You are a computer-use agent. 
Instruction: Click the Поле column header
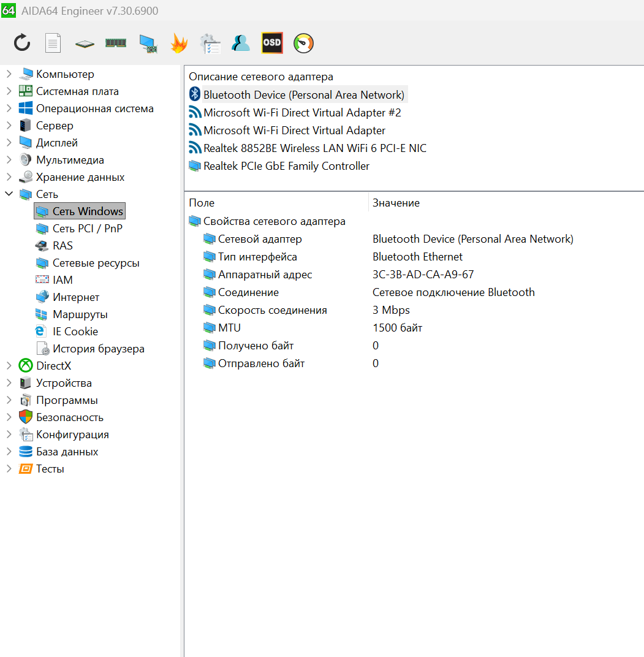pos(202,203)
